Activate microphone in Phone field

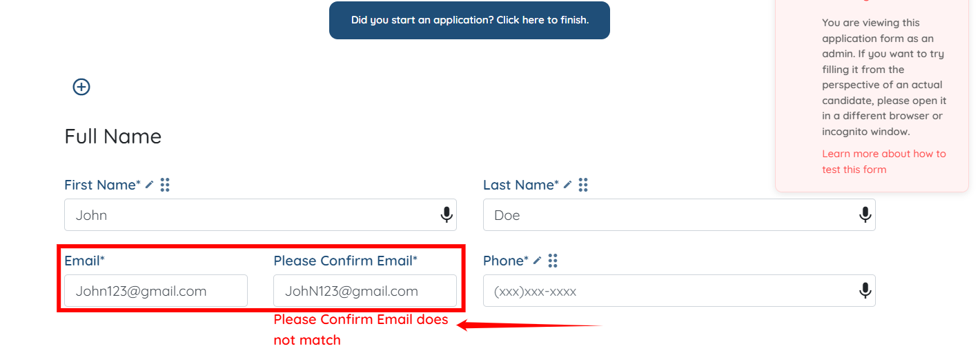tap(865, 291)
